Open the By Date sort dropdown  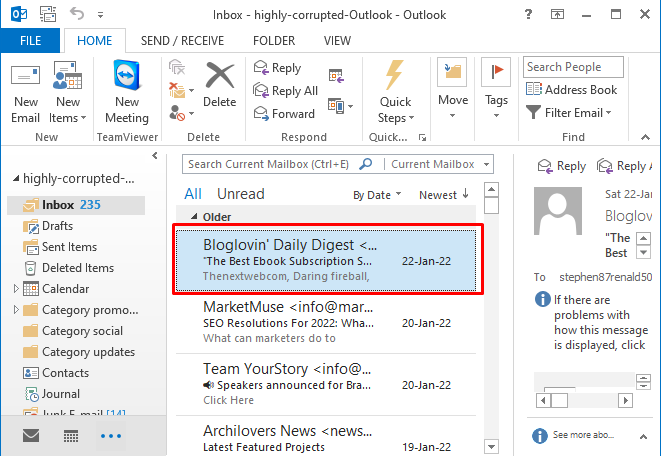pos(377,195)
